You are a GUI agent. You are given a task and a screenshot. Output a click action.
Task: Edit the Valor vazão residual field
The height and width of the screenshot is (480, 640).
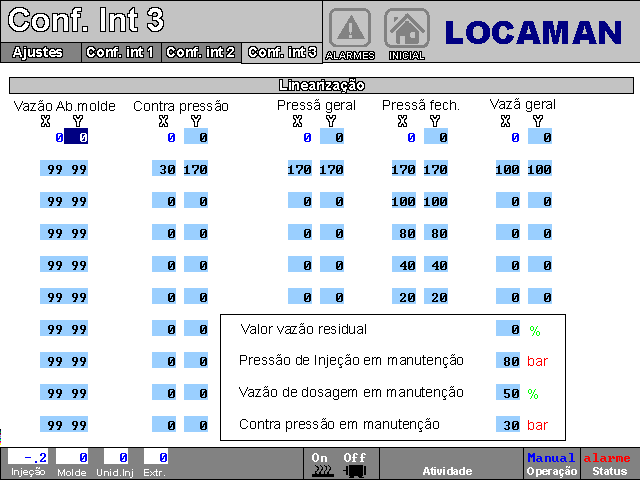click(x=509, y=329)
